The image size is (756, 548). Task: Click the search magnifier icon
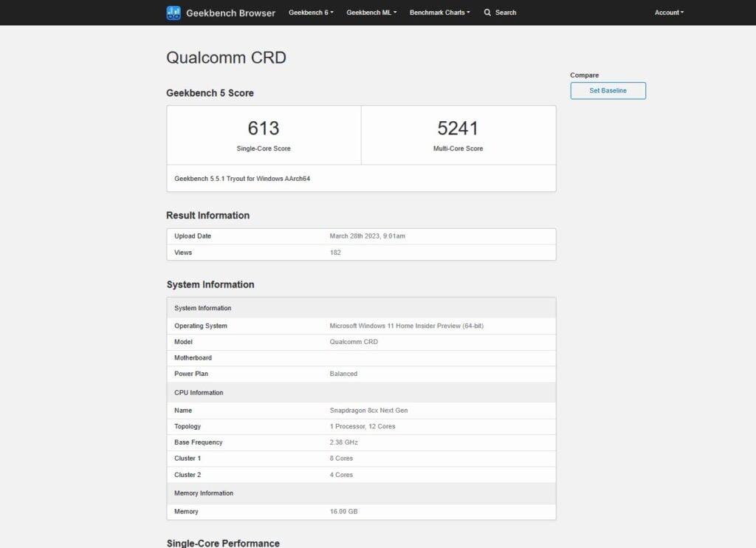[x=487, y=13]
